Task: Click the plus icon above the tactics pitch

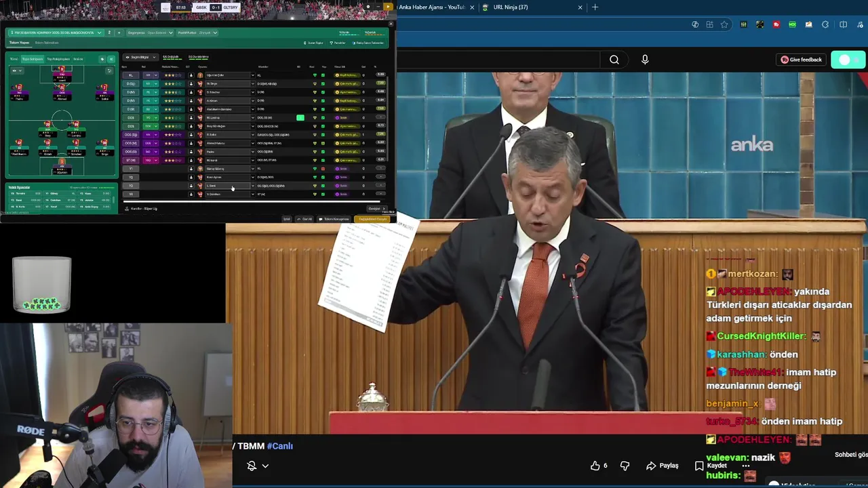Action: [x=102, y=59]
